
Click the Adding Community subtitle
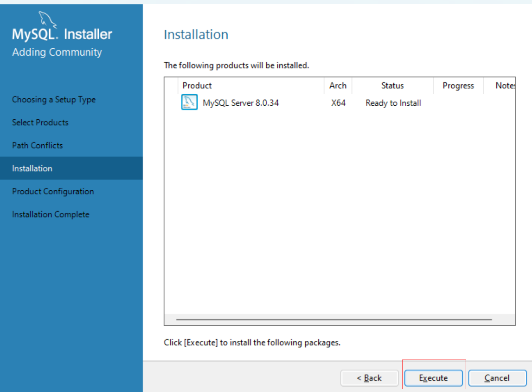pos(57,52)
